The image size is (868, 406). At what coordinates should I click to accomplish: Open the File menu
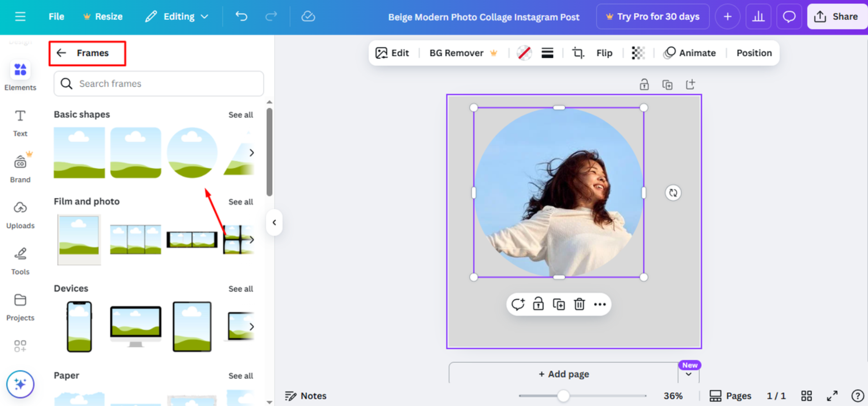pos(56,17)
